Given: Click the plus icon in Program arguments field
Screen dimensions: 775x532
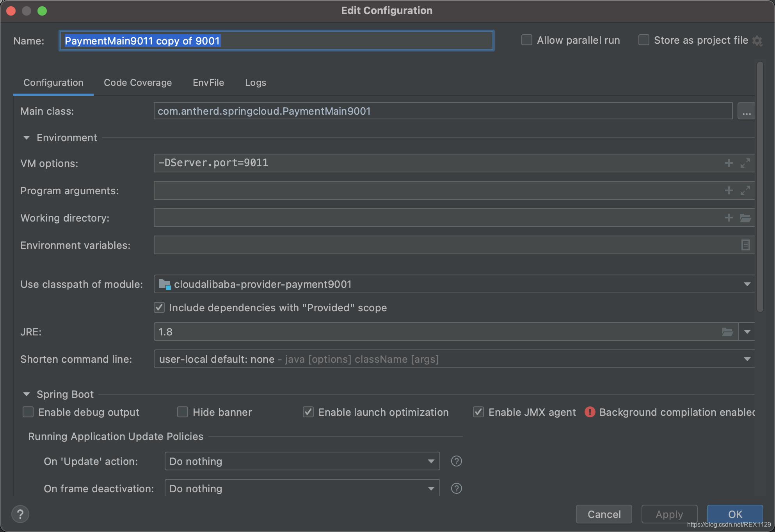Looking at the screenshot, I should (x=729, y=190).
